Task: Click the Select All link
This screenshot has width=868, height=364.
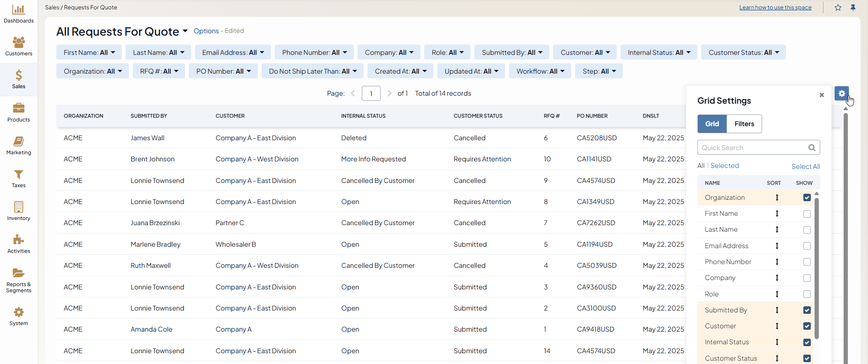Action: pos(805,167)
